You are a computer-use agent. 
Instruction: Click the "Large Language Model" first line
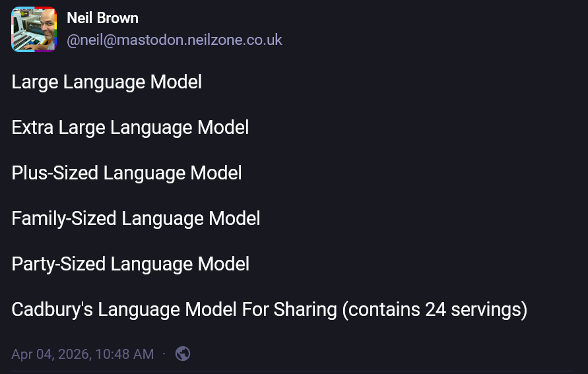[x=106, y=82]
